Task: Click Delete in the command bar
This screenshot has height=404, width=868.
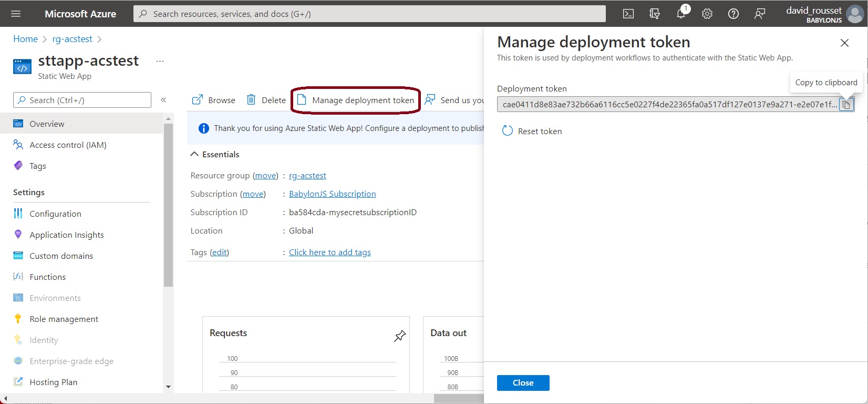Action: 266,100
